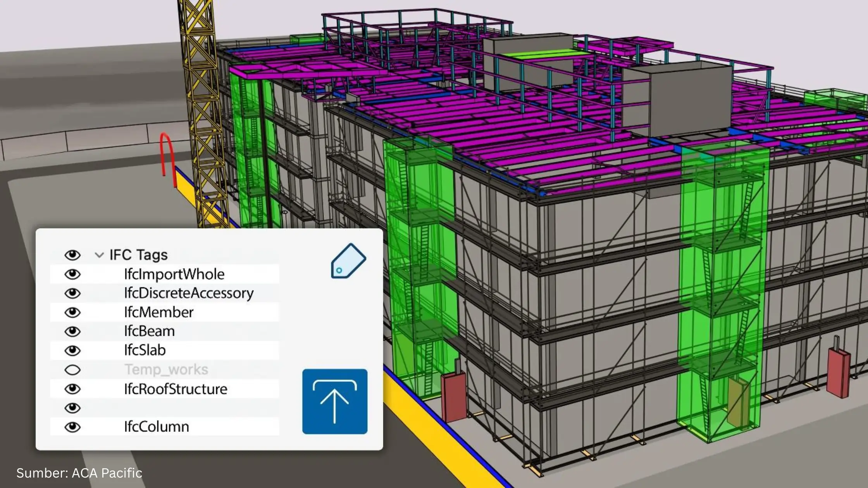This screenshot has height=488, width=868.
Task: Click the blue upload arrow button
Action: 335,401
